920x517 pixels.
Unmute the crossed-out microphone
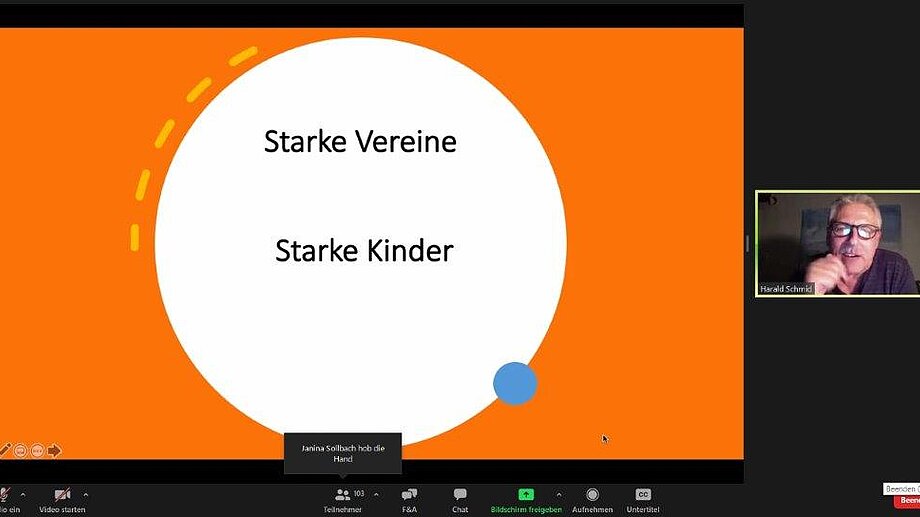(5, 494)
